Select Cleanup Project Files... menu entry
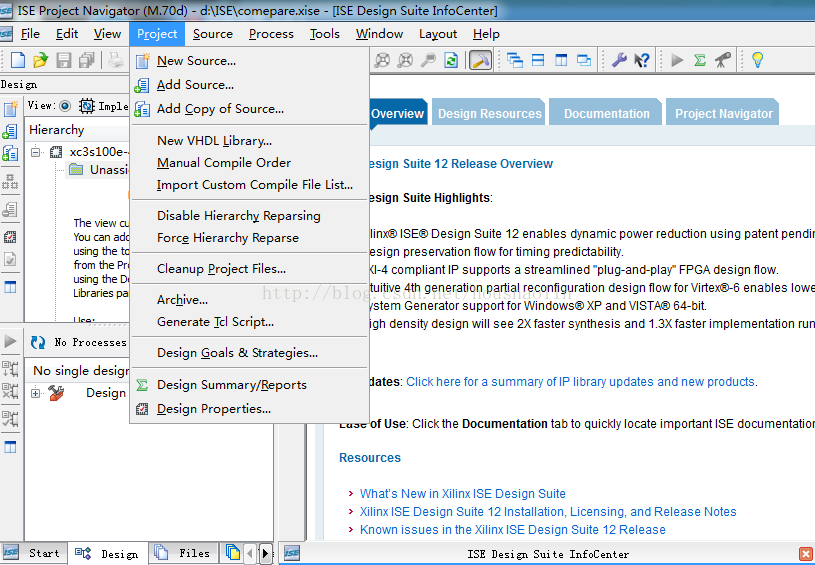The width and height of the screenshot is (815, 565). click(249, 269)
